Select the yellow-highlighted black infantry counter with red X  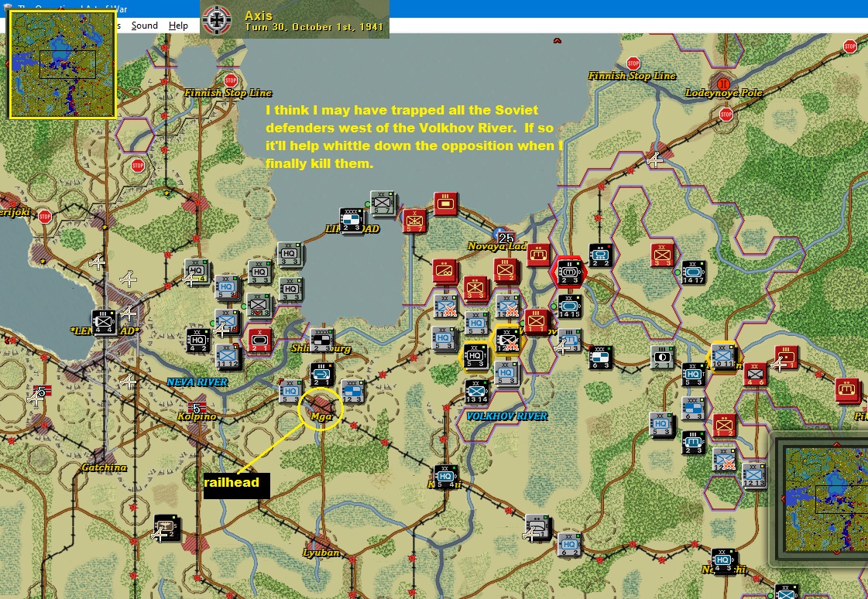(x=506, y=340)
